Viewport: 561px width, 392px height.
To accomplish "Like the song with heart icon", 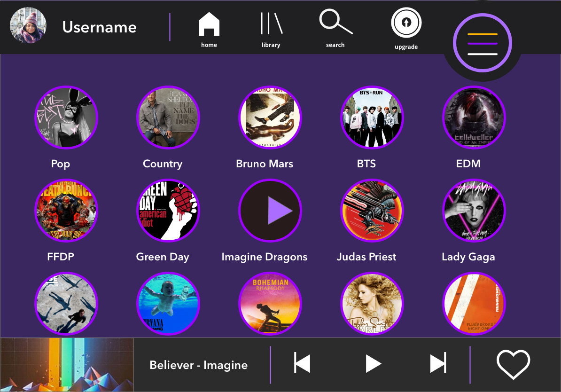I will click(513, 364).
